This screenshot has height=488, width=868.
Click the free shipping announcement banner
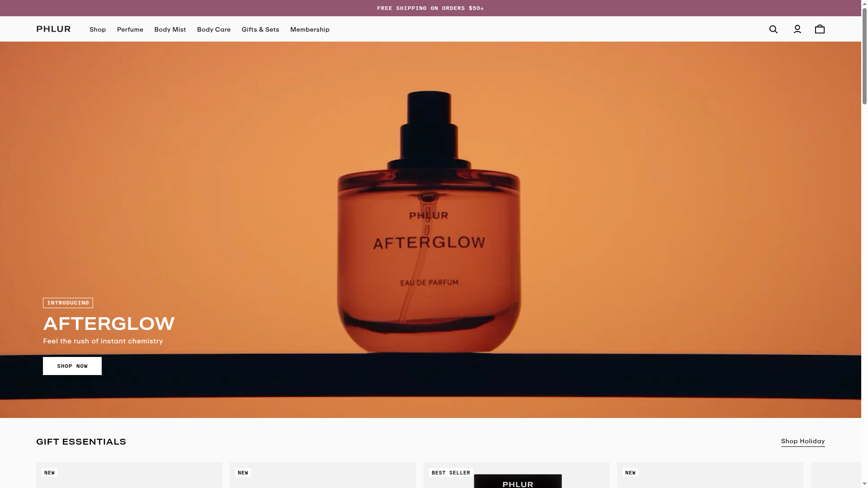pyautogui.click(x=430, y=8)
